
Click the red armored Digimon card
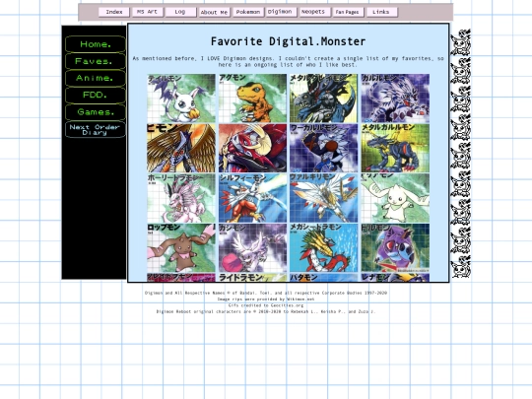click(x=252, y=148)
